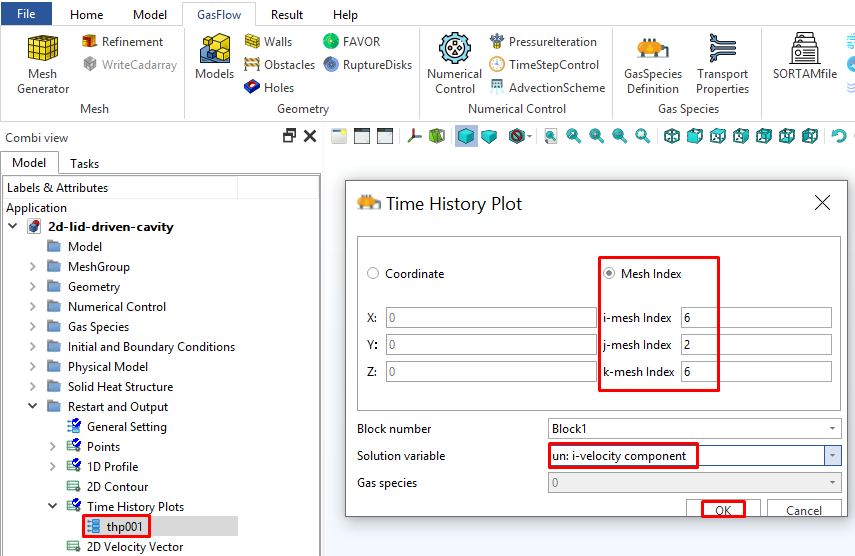Select the Coordinate radio button
The height and width of the screenshot is (556, 855).
[x=374, y=274]
